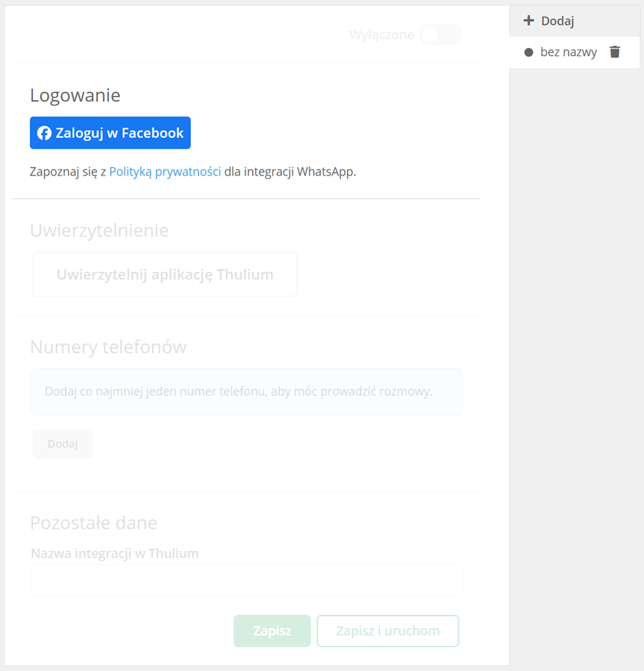Viewport: 644px width, 671px height.
Task: Click Uwierzytelnij aplikację Thulium button
Action: point(165,274)
